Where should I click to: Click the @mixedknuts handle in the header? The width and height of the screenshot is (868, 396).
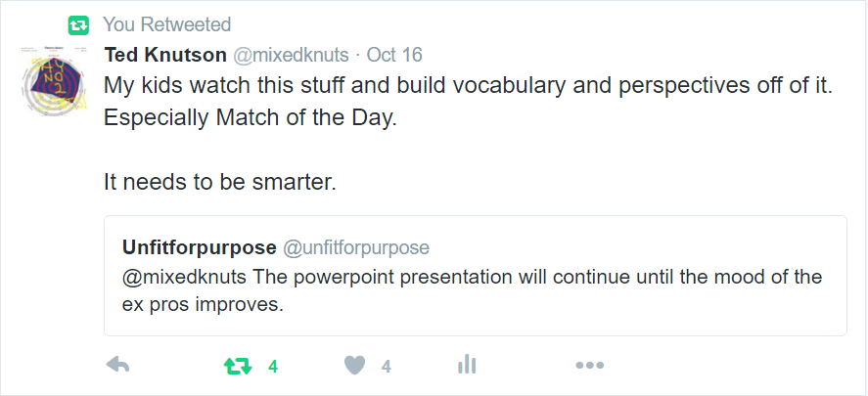pos(292,55)
